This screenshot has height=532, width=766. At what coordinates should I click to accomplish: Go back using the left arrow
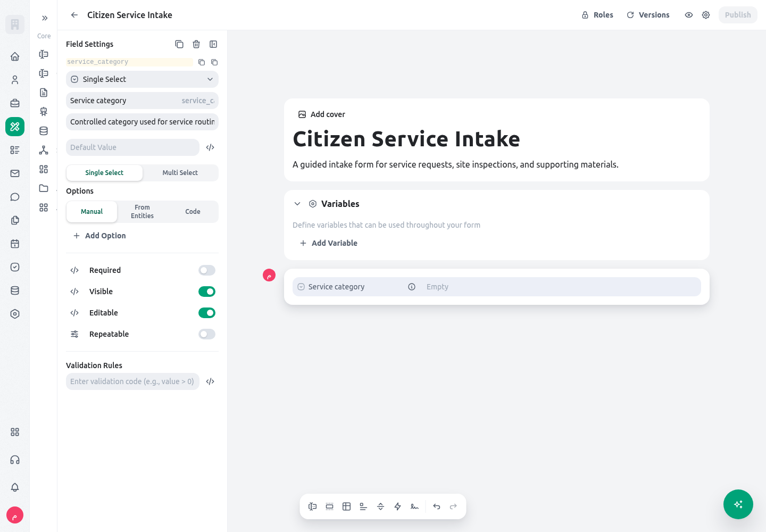click(74, 15)
